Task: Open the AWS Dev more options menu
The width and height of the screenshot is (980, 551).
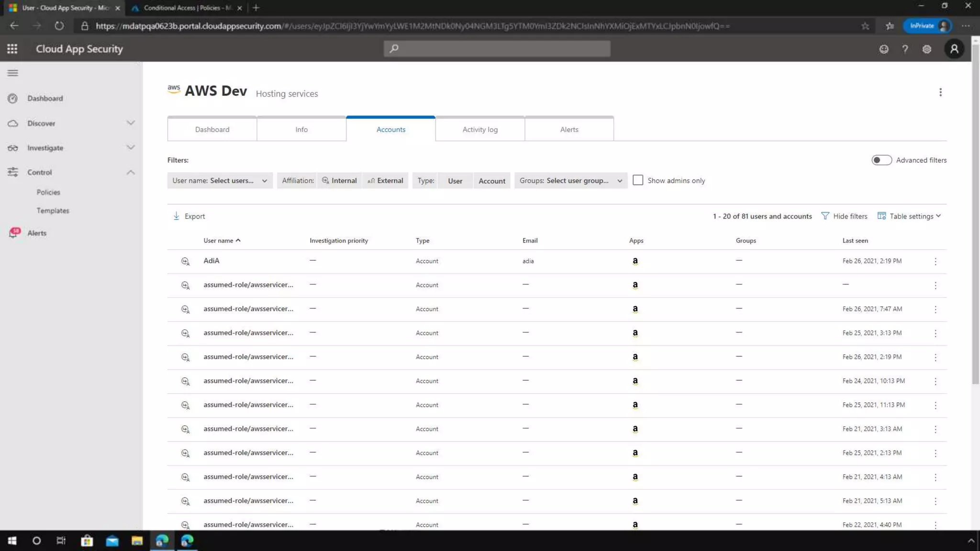Action: click(940, 92)
